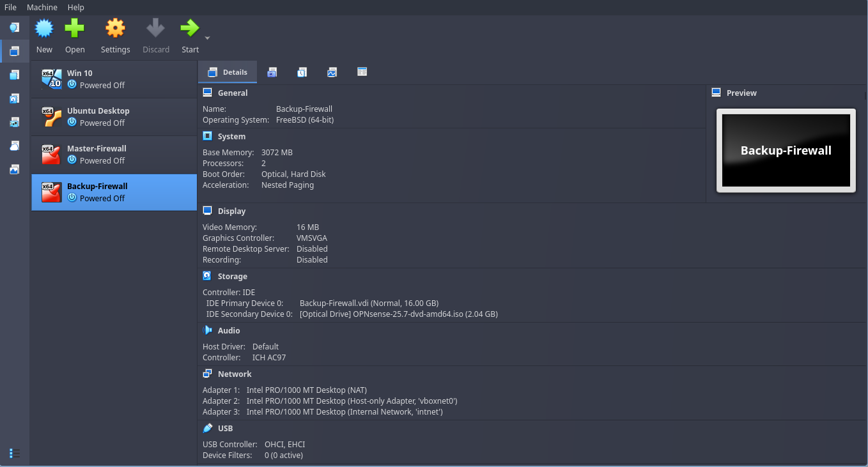Click the green Open plus icon
The height and width of the screenshot is (467, 868).
(75, 29)
